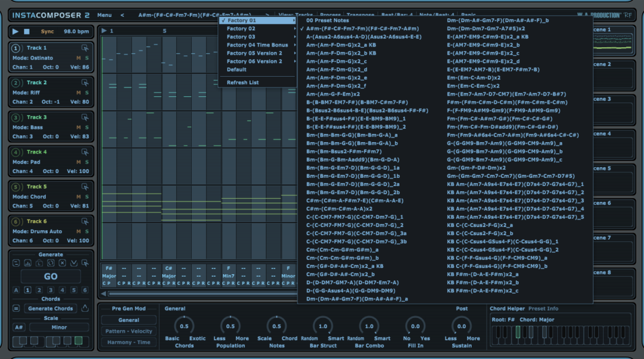This screenshot has height=359, width=644.
Task: Go to previous preset with the < arrow
Action: pos(122,15)
